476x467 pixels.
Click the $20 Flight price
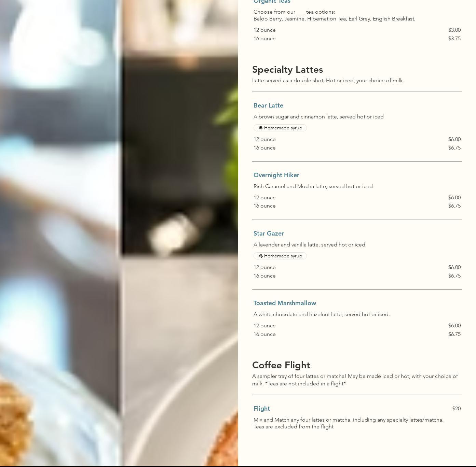[457, 409]
